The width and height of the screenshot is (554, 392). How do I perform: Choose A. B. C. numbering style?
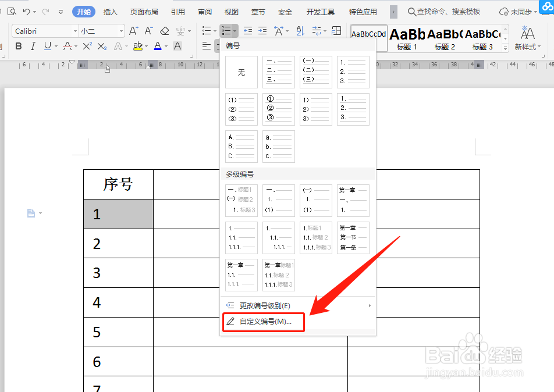tap(242, 147)
